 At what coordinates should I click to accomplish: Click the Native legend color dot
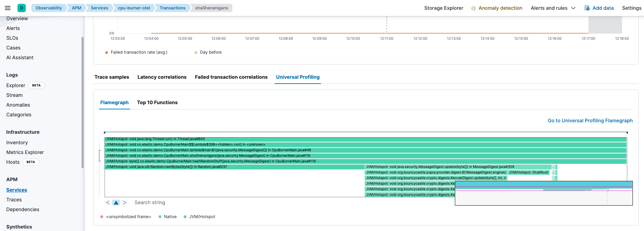pos(160,217)
